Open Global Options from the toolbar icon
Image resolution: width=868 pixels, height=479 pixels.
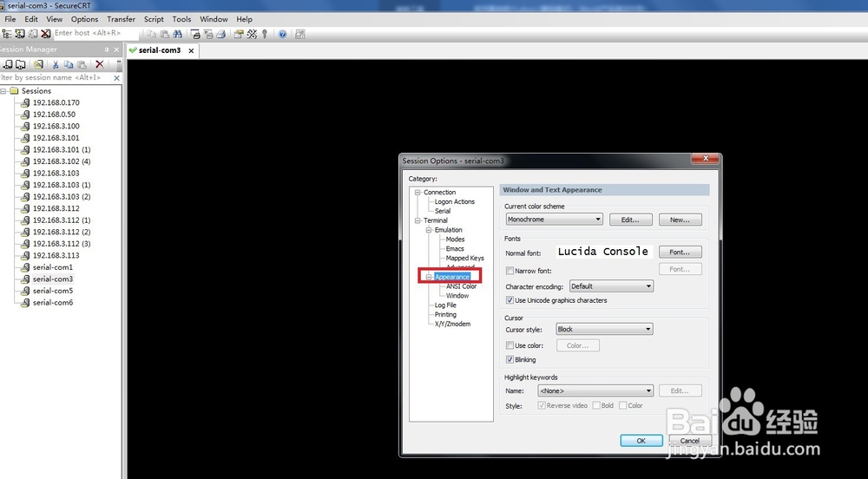click(252, 35)
